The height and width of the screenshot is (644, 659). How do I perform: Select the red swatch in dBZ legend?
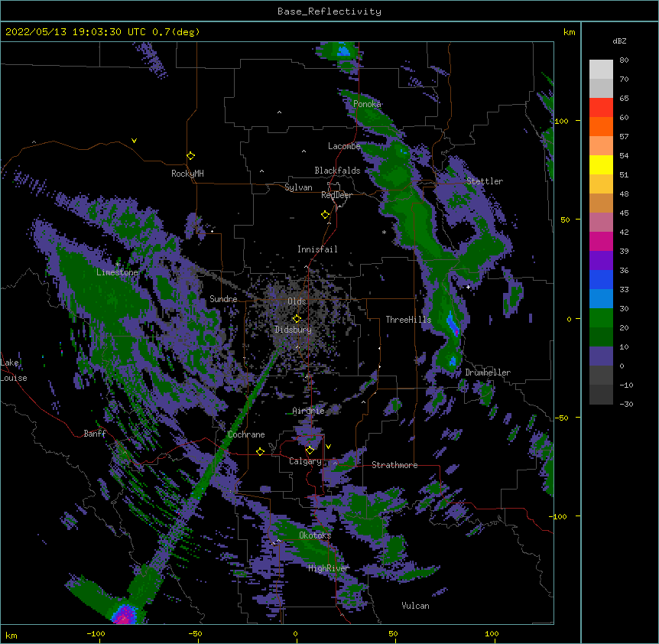pyautogui.click(x=601, y=107)
